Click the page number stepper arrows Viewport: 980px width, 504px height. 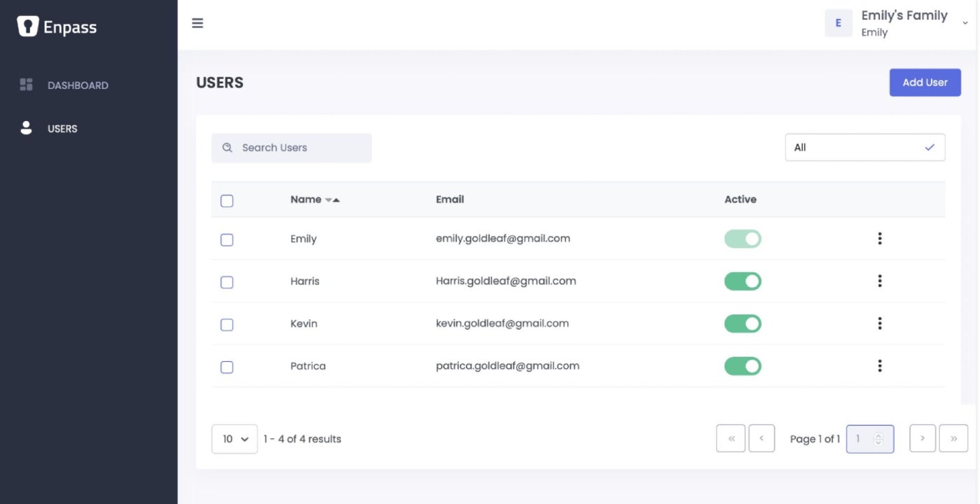[x=878, y=439]
